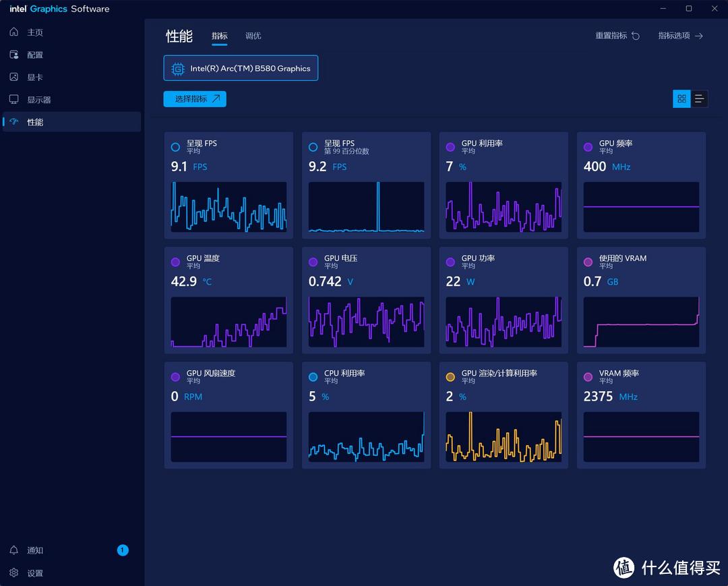Viewport: 728px width, 586px height.
Task: Click the GPU 温度 rising chart
Action: pyautogui.click(x=229, y=322)
